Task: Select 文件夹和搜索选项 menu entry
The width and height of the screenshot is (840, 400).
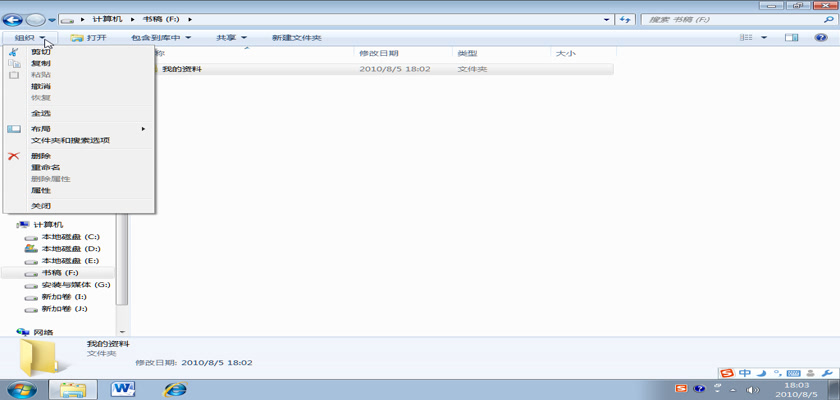Action: (70, 140)
